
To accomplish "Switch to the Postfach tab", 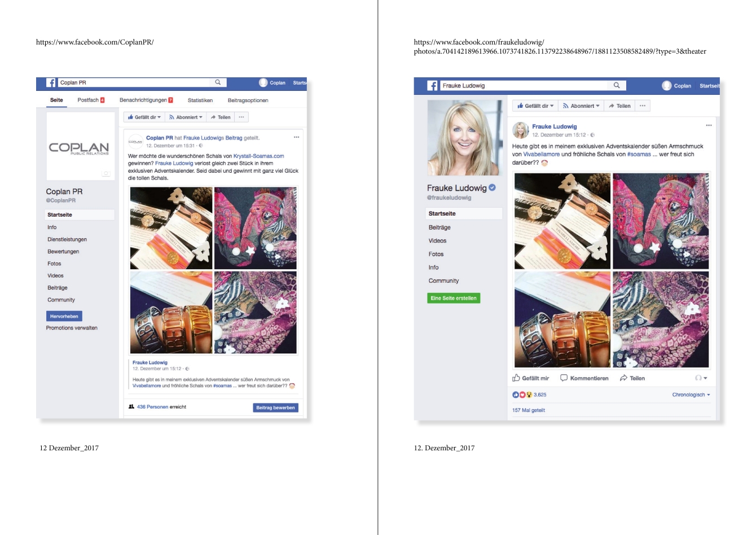I will 90,100.
